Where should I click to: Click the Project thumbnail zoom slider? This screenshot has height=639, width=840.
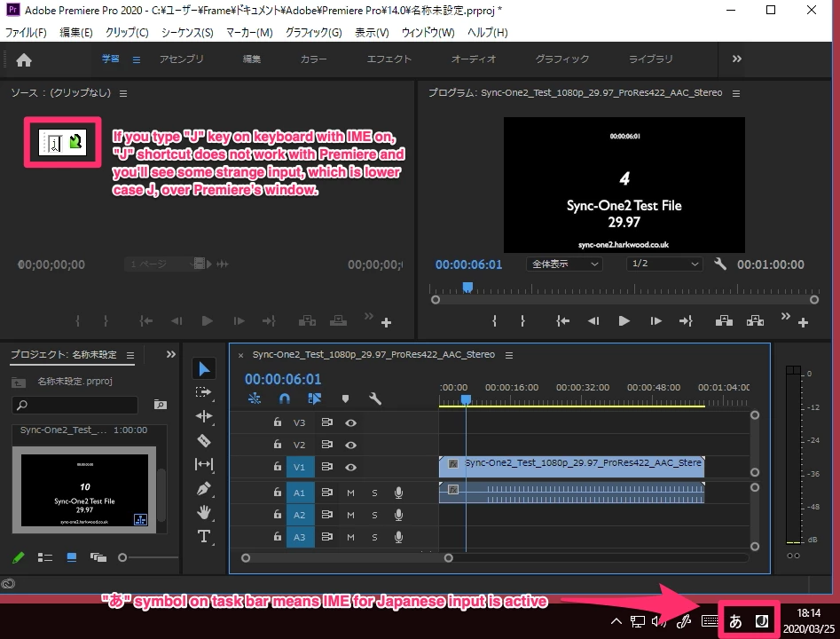click(x=122, y=557)
